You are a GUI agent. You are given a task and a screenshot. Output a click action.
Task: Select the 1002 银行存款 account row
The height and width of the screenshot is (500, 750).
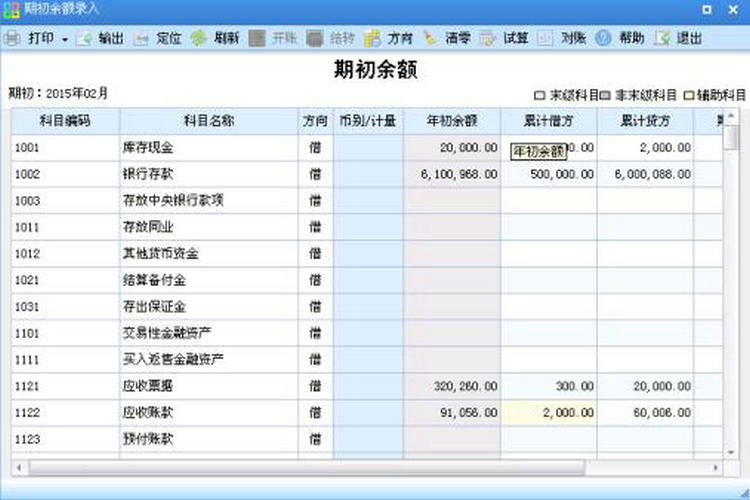160,174
